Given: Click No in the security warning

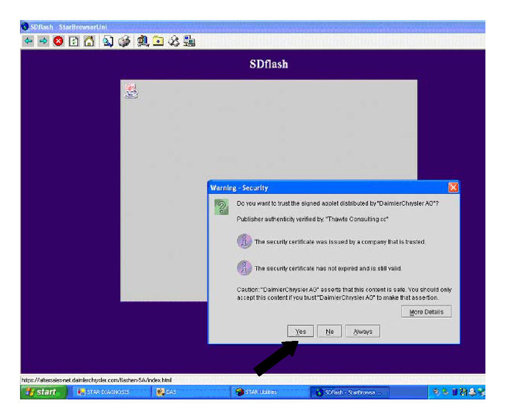Looking at the screenshot, I should coord(329,332).
